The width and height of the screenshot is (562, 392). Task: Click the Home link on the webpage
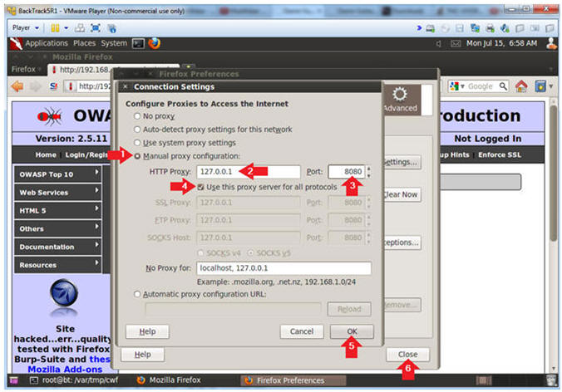tap(46, 154)
